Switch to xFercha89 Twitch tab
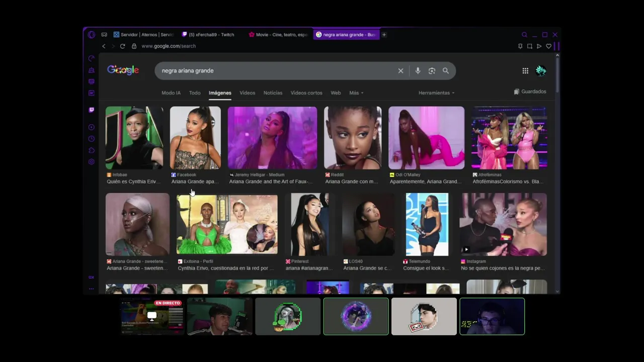This screenshot has width=644, height=362. click(211, 35)
